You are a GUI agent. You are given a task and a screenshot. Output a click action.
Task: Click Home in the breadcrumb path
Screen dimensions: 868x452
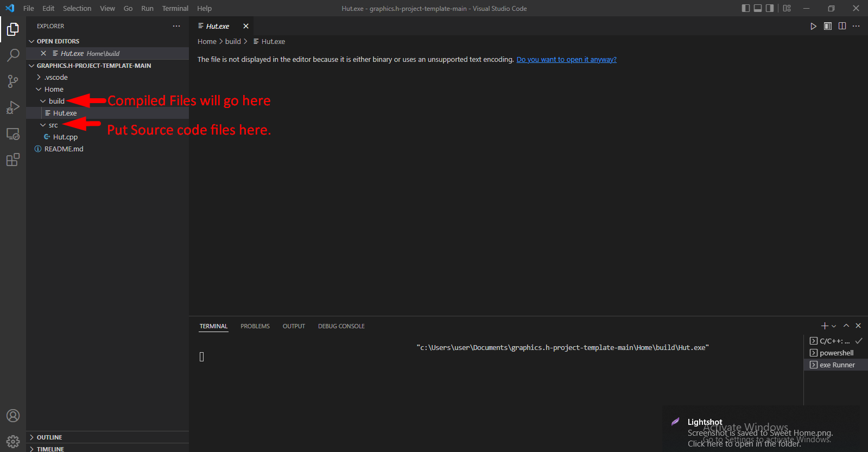tap(207, 41)
